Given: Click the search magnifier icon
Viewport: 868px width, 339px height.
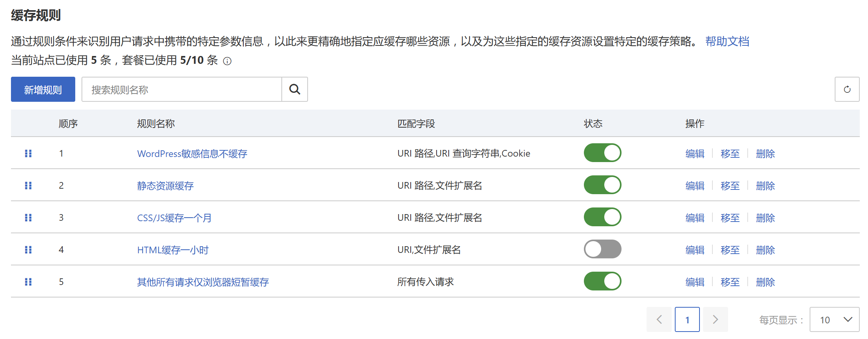Looking at the screenshot, I should click(295, 90).
